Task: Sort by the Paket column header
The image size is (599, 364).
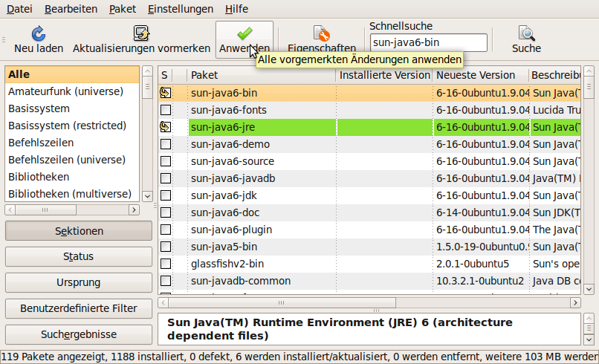Action: (262, 75)
